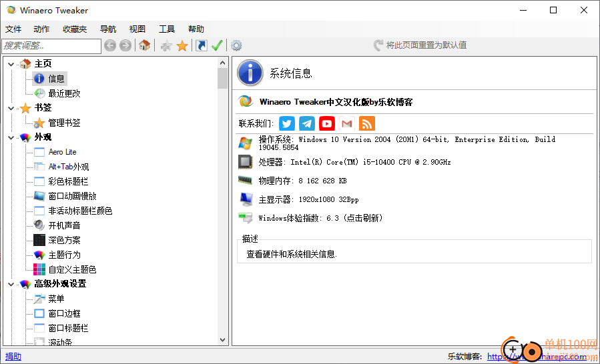Collapse the 书签 tree node
This screenshot has width=600, height=364.
(11, 108)
